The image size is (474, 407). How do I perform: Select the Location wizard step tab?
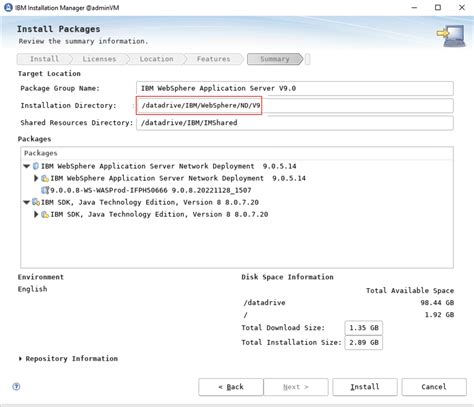point(156,59)
